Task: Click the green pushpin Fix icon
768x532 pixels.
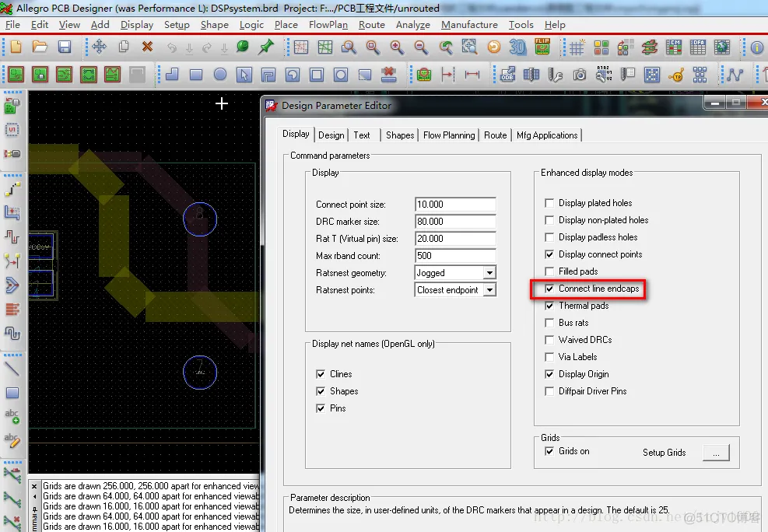Action: (266, 47)
